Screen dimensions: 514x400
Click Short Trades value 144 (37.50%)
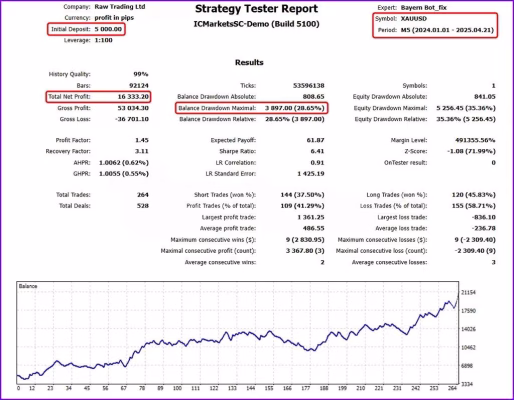point(302,195)
